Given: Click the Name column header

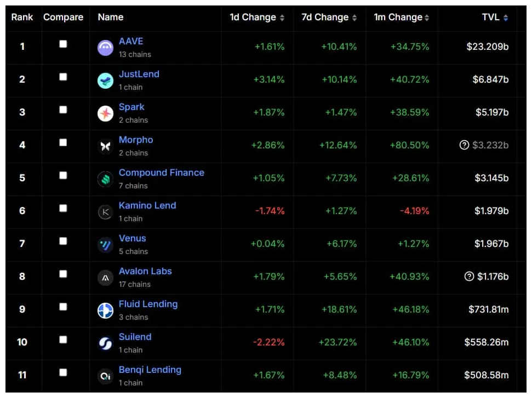Looking at the screenshot, I should [x=110, y=17].
